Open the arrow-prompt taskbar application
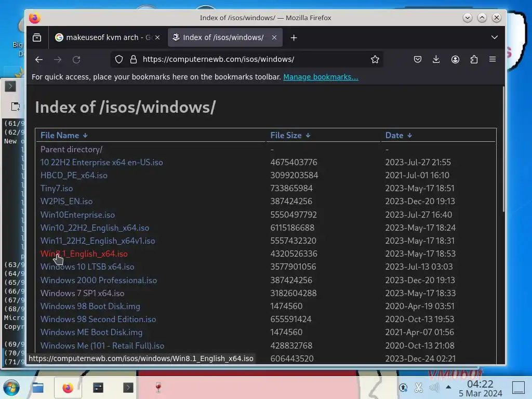Viewport: 532px width, 399px height. pos(128,388)
